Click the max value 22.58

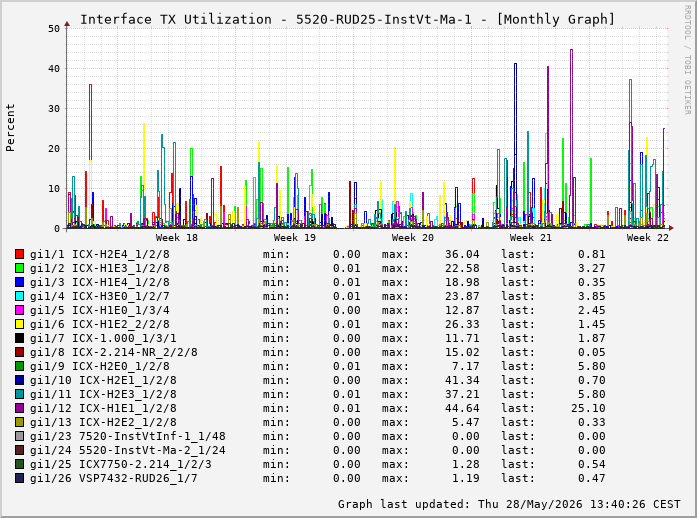pyautogui.click(x=462, y=268)
